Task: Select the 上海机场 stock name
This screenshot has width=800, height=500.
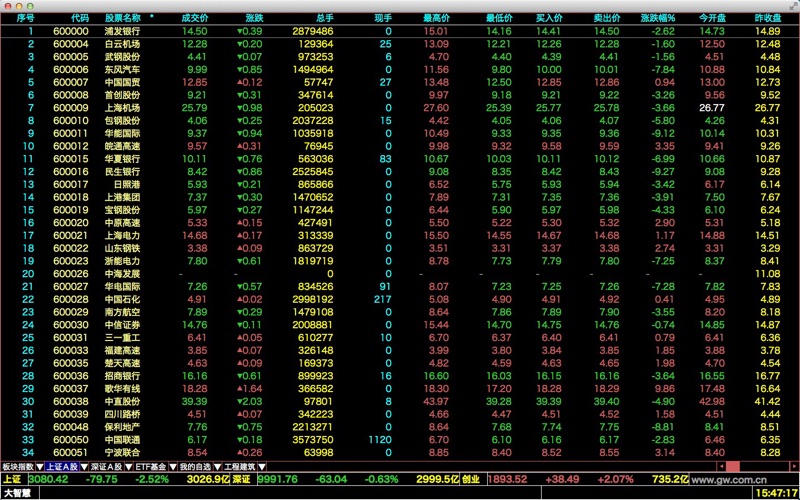Action: (x=122, y=108)
